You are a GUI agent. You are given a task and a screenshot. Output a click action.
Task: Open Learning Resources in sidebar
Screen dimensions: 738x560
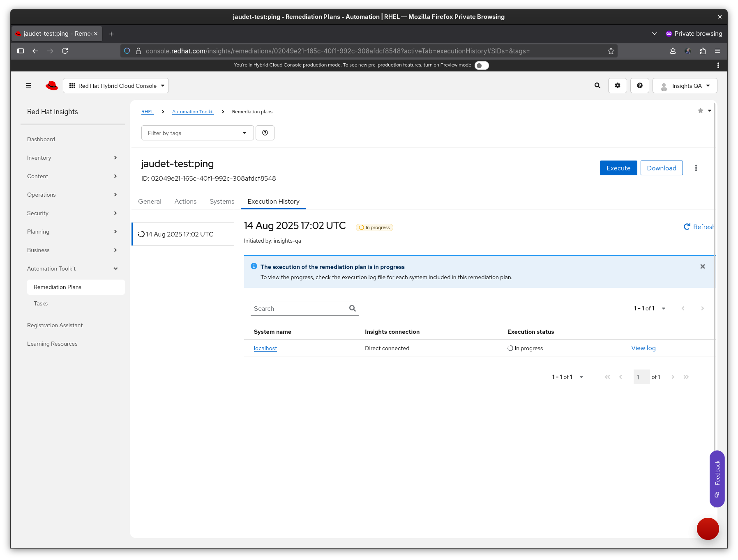tap(72, 344)
